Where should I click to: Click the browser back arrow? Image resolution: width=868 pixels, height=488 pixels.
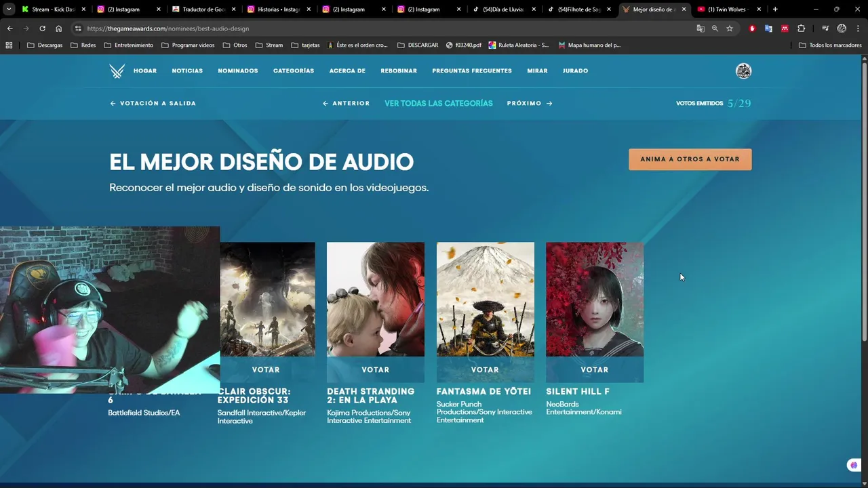tap(9, 28)
